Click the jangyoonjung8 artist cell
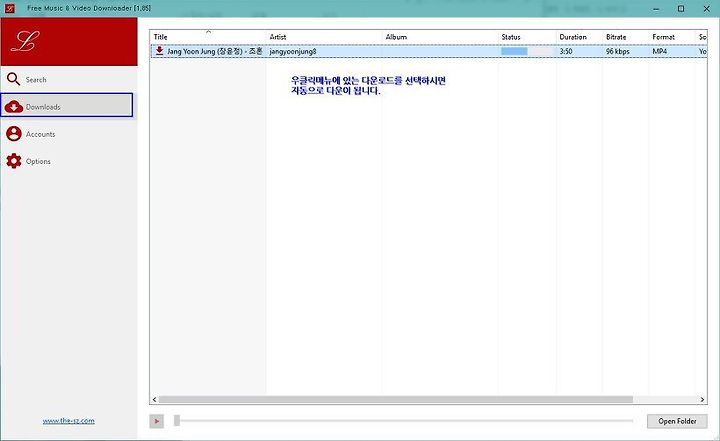720x441 pixels. [x=293, y=51]
